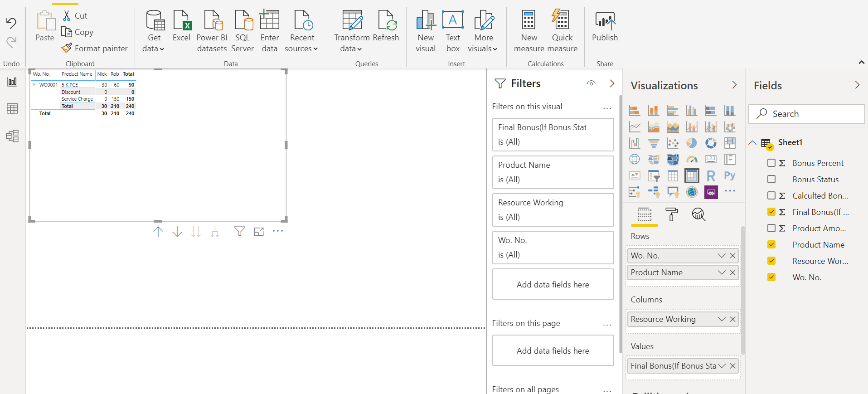
Task: Click Format painter button
Action: click(x=95, y=49)
